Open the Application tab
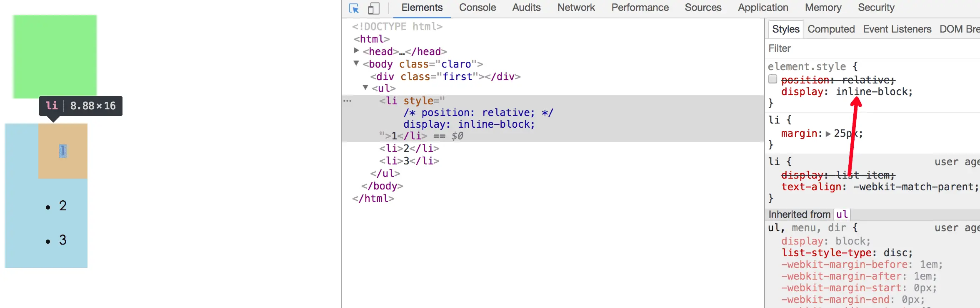This screenshot has width=980, height=308. [x=763, y=8]
